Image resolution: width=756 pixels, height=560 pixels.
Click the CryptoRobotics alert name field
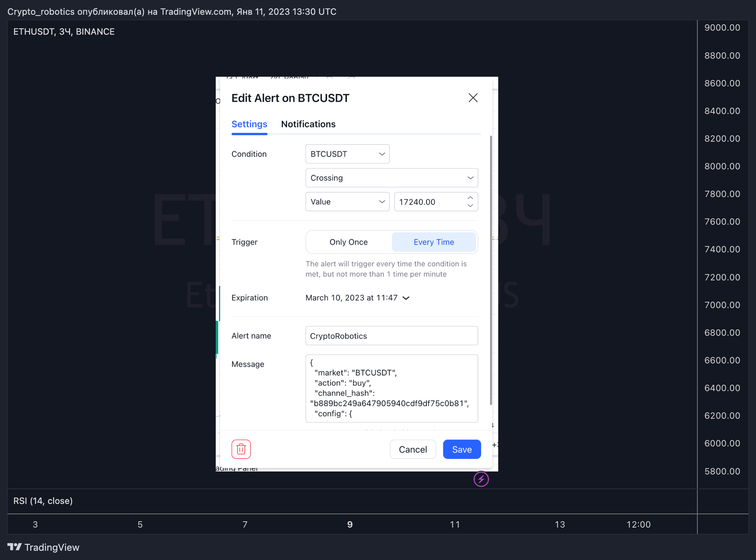[392, 336]
